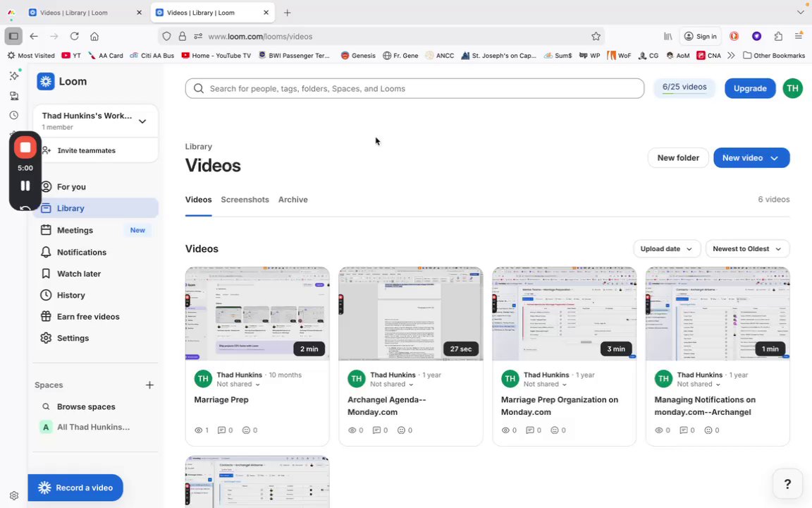Viewport: 812px width, 508px height.
Task: Open Loom Settings from sidebar
Action: pos(96,338)
